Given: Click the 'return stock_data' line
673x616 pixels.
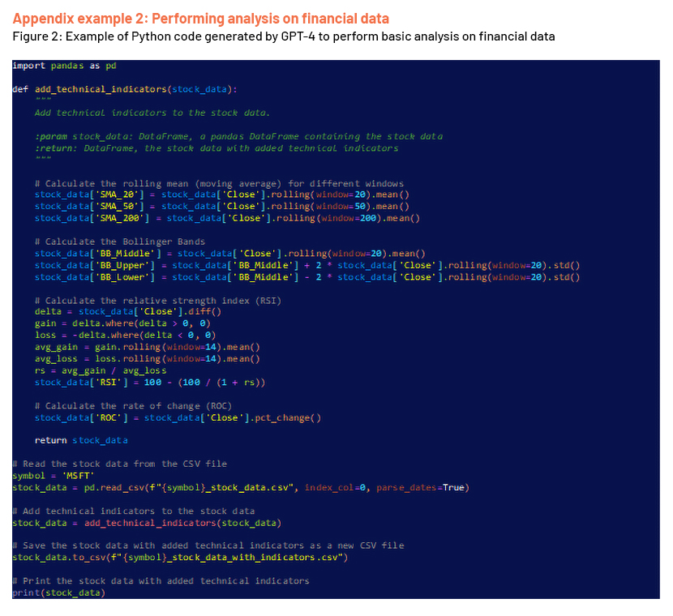Looking at the screenshot, I should click(x=81, y=441).
